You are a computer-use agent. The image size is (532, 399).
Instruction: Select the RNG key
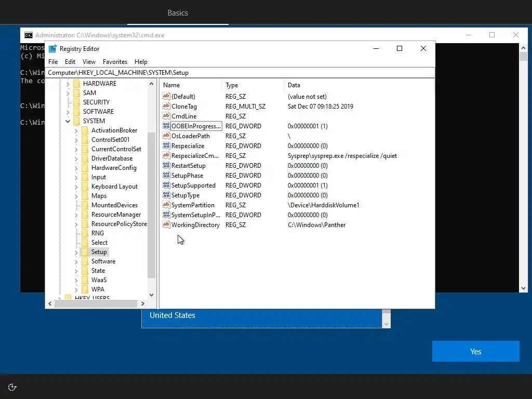click(x=97, y=233)
